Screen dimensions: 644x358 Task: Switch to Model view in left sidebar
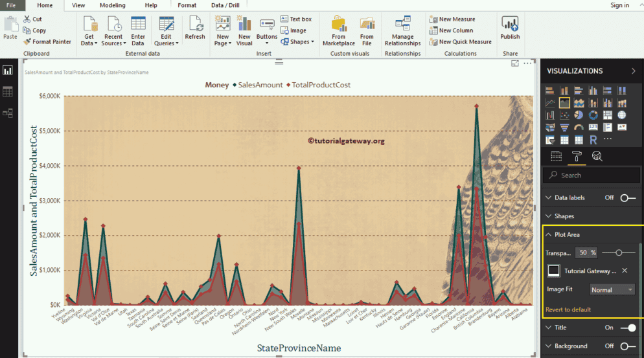(x=8, y=113)
